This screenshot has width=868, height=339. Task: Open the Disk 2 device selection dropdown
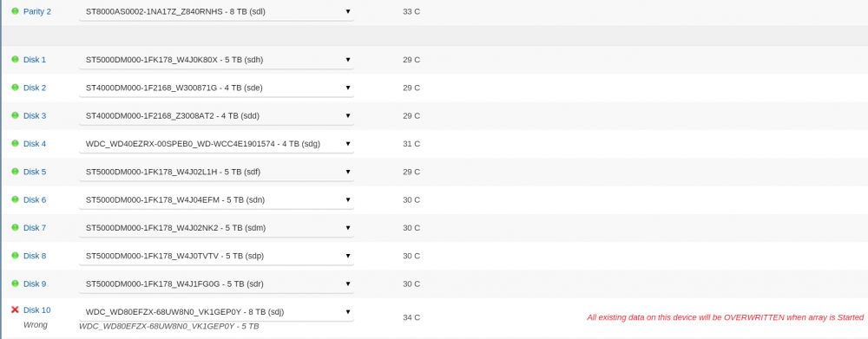pyautogui.click(x=216, y=88)
